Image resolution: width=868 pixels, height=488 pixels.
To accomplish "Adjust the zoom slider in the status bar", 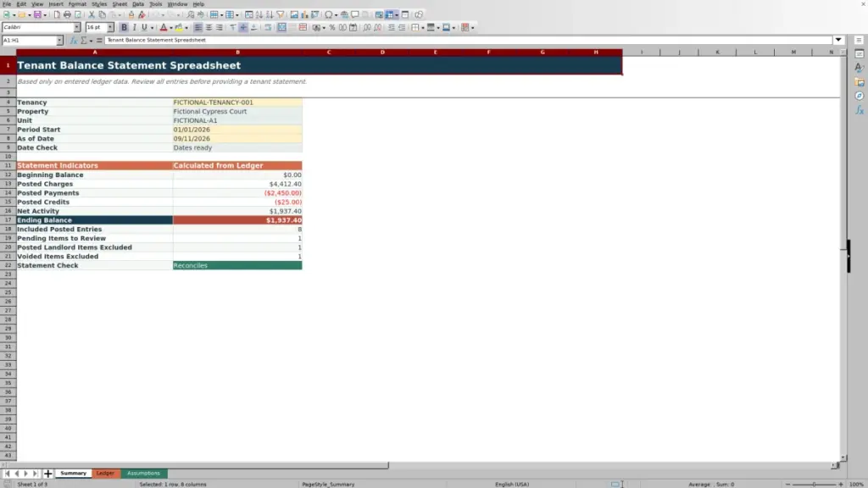I will (815, 484).
